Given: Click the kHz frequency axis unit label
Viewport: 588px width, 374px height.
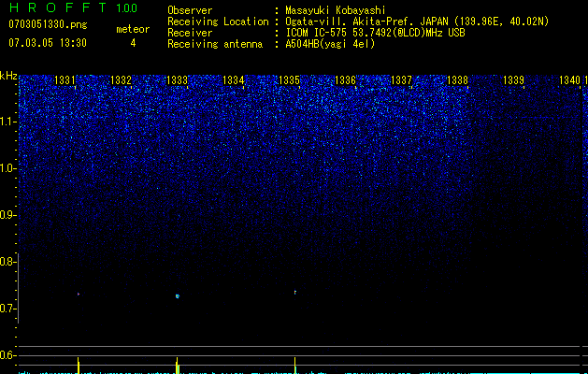Looking at the screenshot, I should coord(8,76).
